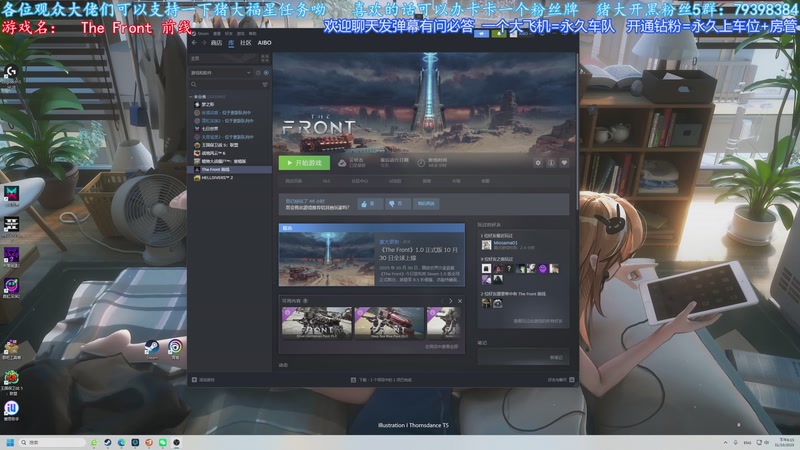
Task: Click the cloud status icon
Action: 342,163
